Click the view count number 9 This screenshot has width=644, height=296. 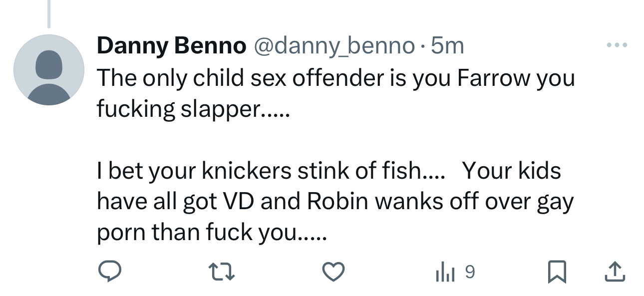[x=470, y=272]
